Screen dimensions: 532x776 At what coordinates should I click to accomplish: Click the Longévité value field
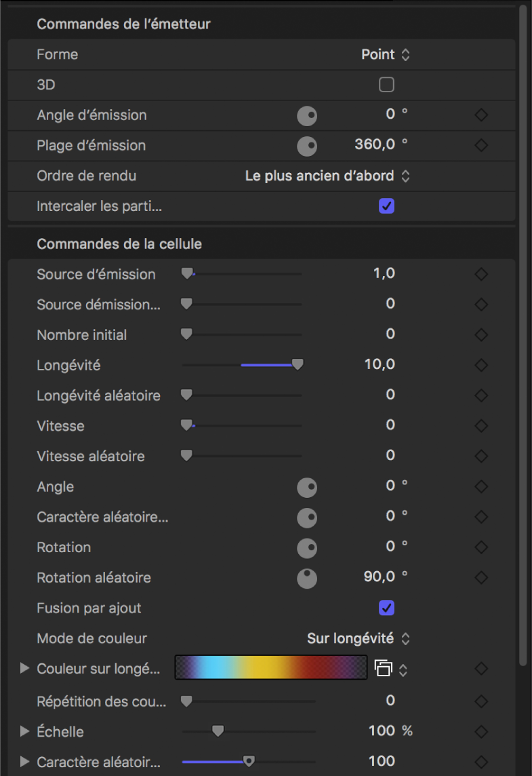(380, 365)
